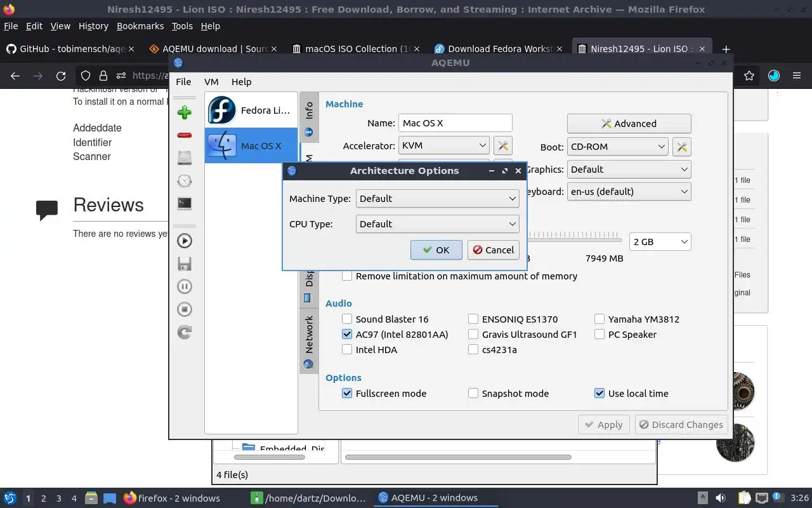Open accelerator settings tool icon
This screenshot has height=508, width=812.
tap(503, 146)
